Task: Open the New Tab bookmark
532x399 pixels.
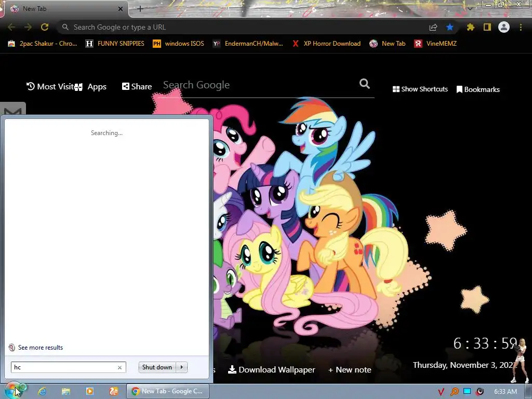Action: 388,44
